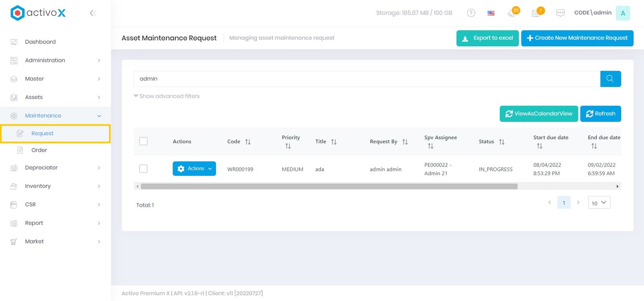Open notifications with badge 22
Screen dimensions: 644x301
click(x=512, y=13)
